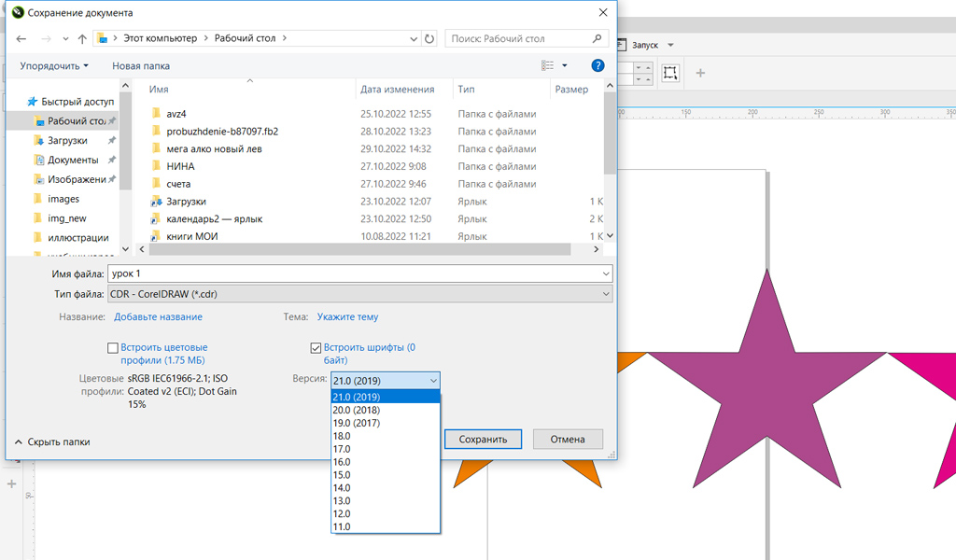This screenshot has width=956, height=560.
Task: Open the avz4 folder
Action: (176, 114)
